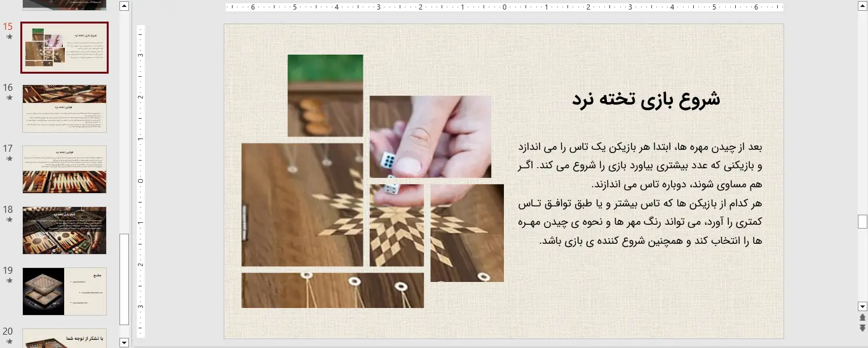Click the slide number 17 label
Screen dimensions: 868x348
pyautogui.click(x=8, y=149)
